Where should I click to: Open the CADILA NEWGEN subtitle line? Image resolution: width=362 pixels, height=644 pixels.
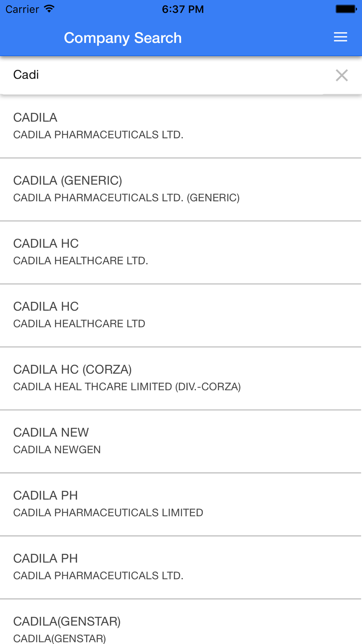click(57, 449)
